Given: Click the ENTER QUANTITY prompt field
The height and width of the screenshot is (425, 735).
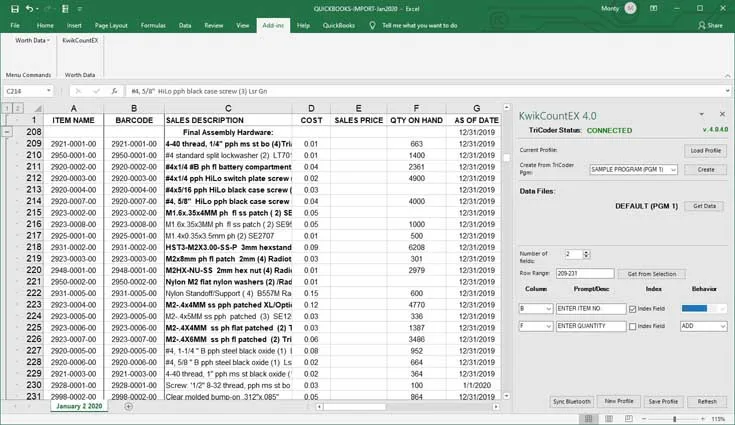Looking at the screenshot, I should pyautogui.click(x=591, y=326).
